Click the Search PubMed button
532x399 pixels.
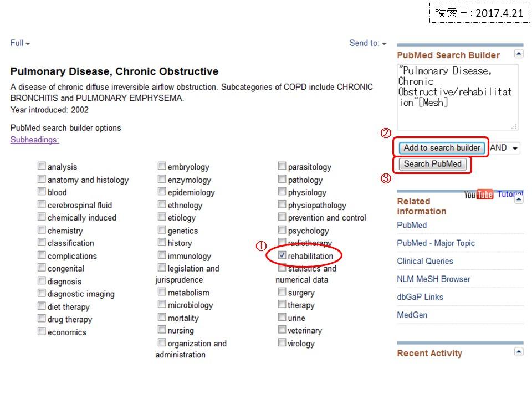click(x=433, y=164)
